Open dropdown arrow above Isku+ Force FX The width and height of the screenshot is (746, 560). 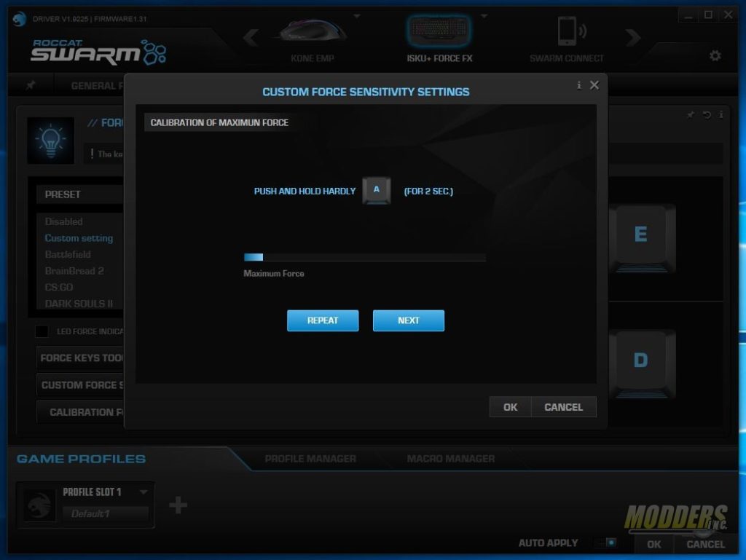tap(484, 16)
